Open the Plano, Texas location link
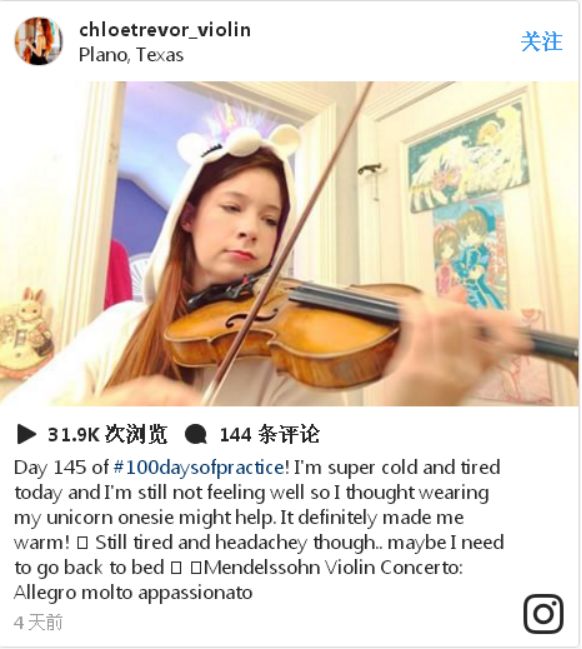Image resolution: width=582 pixels, height=649 pixels. click(x=131, y=55)
